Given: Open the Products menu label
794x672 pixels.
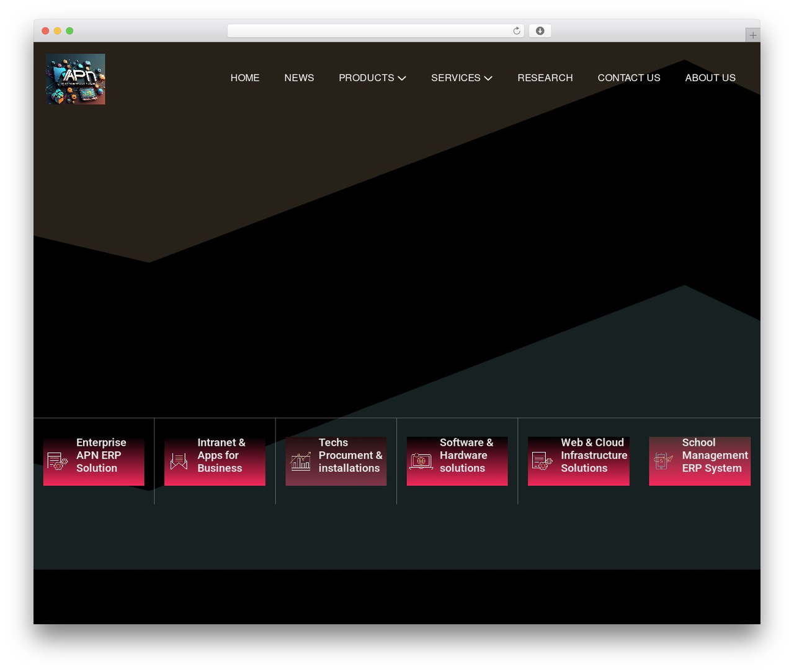Looking at the screenshot, I should point(366,78).
